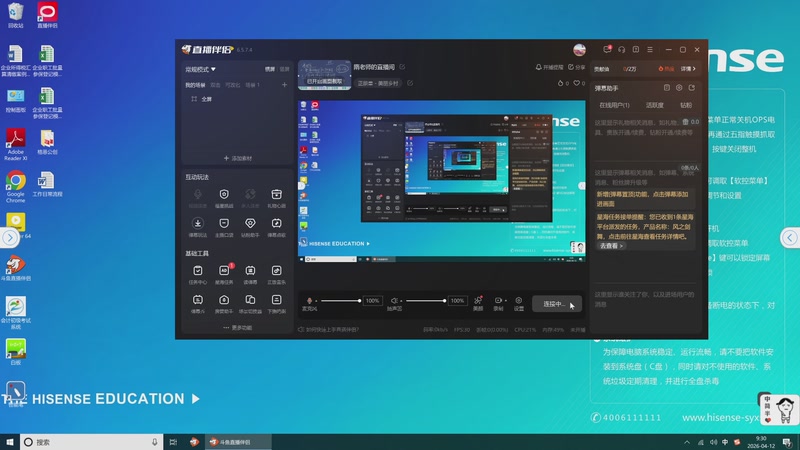Open the notification center icon
800x450 pixels.
pos(787,442)
